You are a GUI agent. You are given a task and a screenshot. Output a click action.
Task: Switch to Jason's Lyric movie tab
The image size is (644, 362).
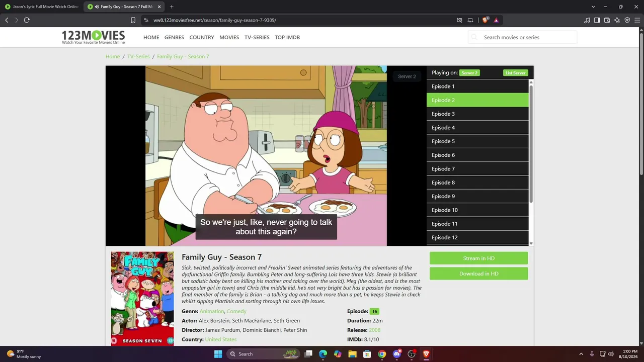tap(41, 7)
